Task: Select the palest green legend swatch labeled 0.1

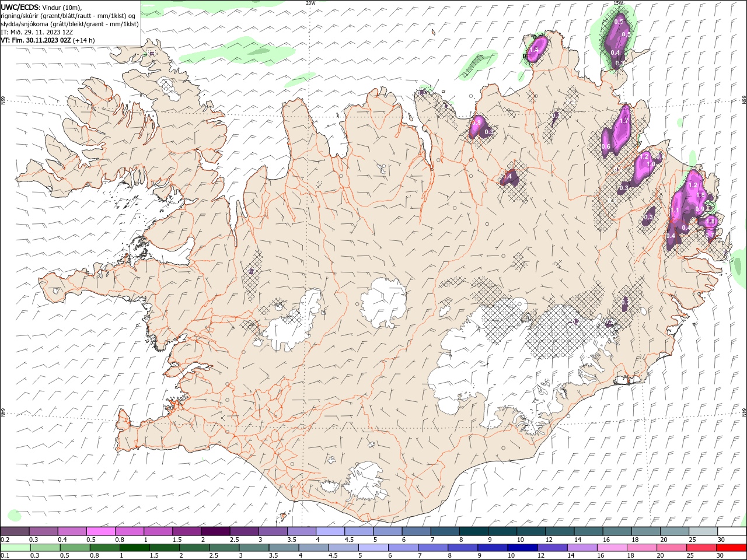Action: coord(15,548)
